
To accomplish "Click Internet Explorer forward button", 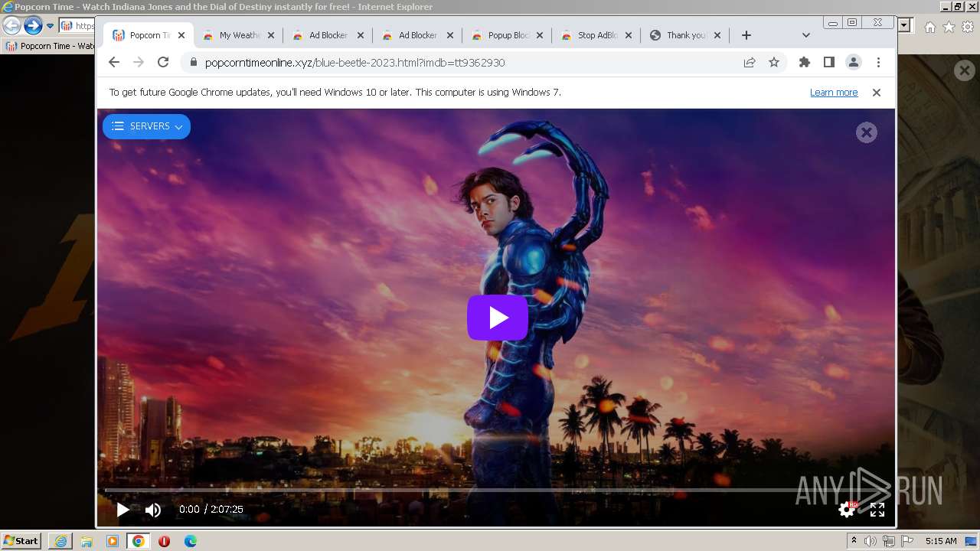I will pos(33,26).
